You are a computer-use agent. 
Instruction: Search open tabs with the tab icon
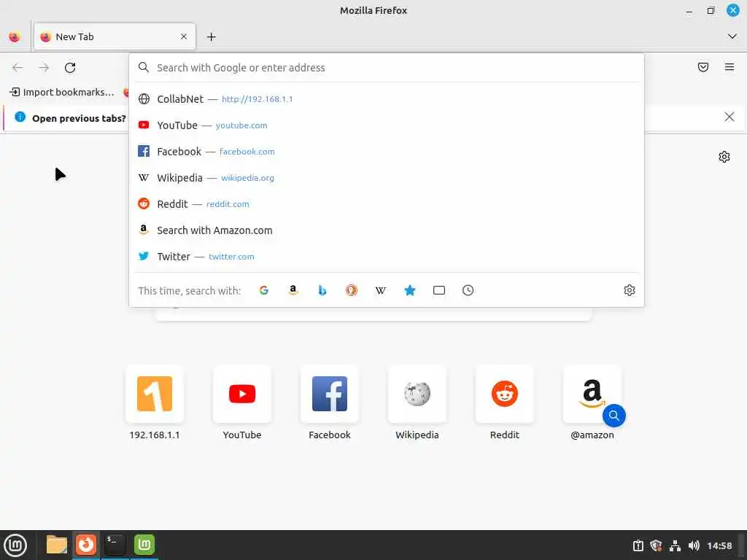438,290
